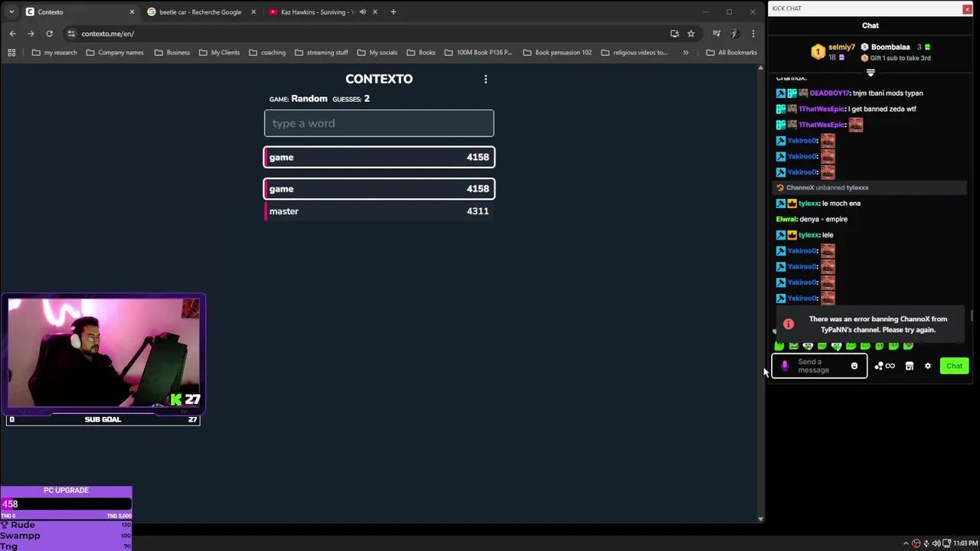Screen dimensions: 980x551
Task: Click the 'master' guess row
Action: coord(379,211)
